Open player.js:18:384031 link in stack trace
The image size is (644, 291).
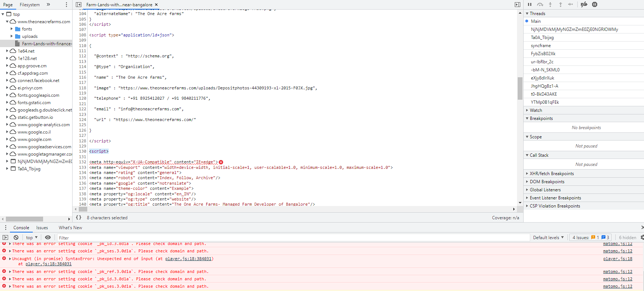pos(49,264)
